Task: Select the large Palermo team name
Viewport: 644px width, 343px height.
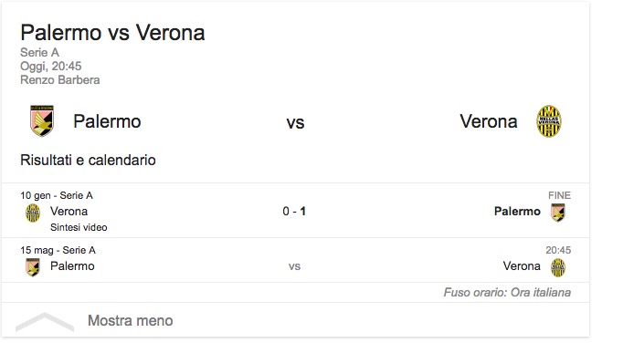Action: (107, 121)
